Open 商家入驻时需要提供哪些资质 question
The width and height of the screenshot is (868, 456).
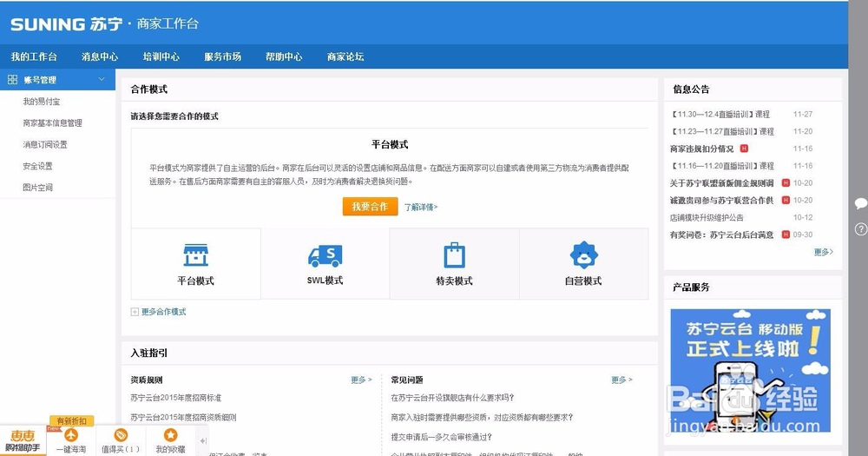[482, 417]
